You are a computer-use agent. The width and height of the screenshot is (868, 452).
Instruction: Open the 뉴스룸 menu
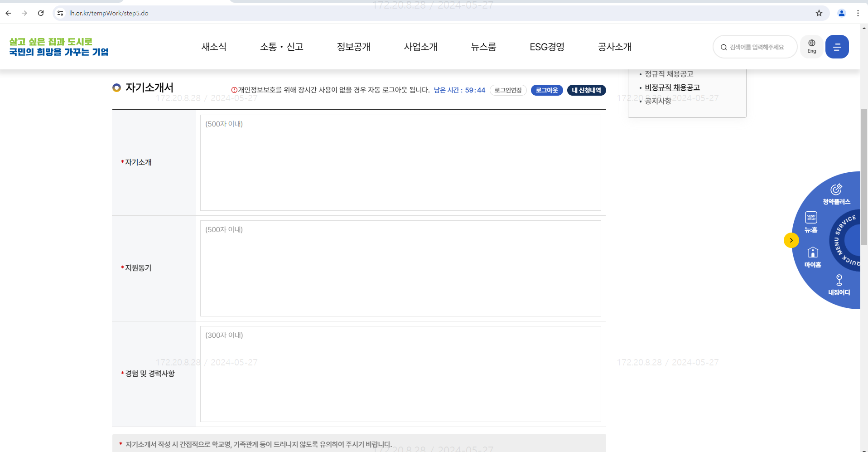pos(484,47)
